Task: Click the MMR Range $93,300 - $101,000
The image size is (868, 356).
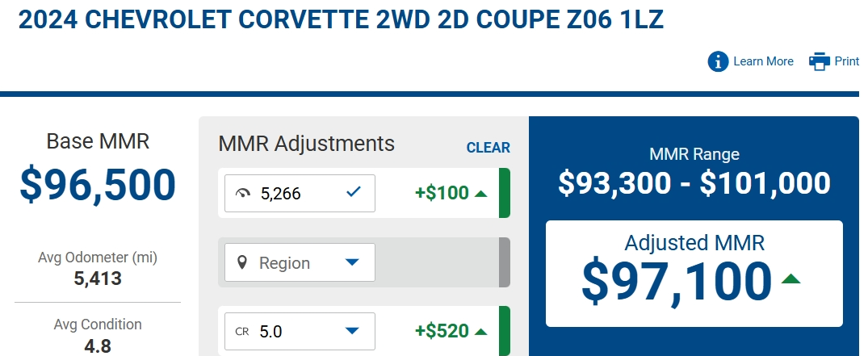Action: [694, 182]
